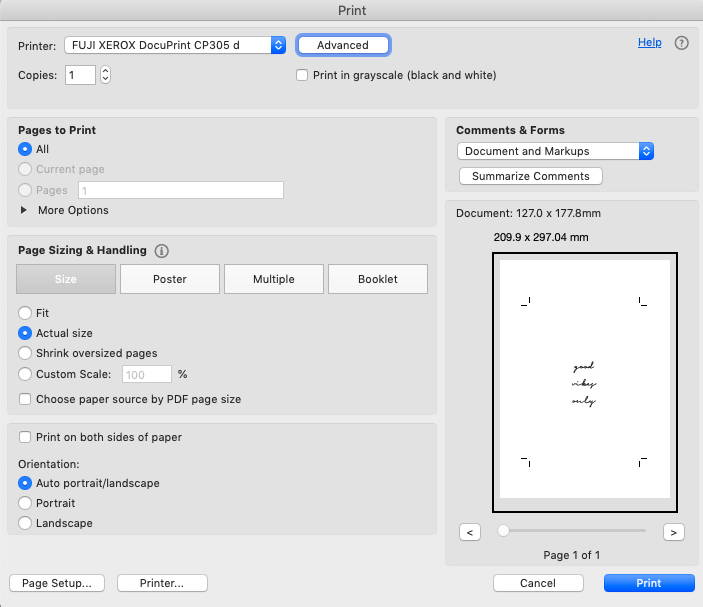Select Auto portrait/landscape orientation
The height and width of the screenshot is (607, 703).
[x=25, y=483]
